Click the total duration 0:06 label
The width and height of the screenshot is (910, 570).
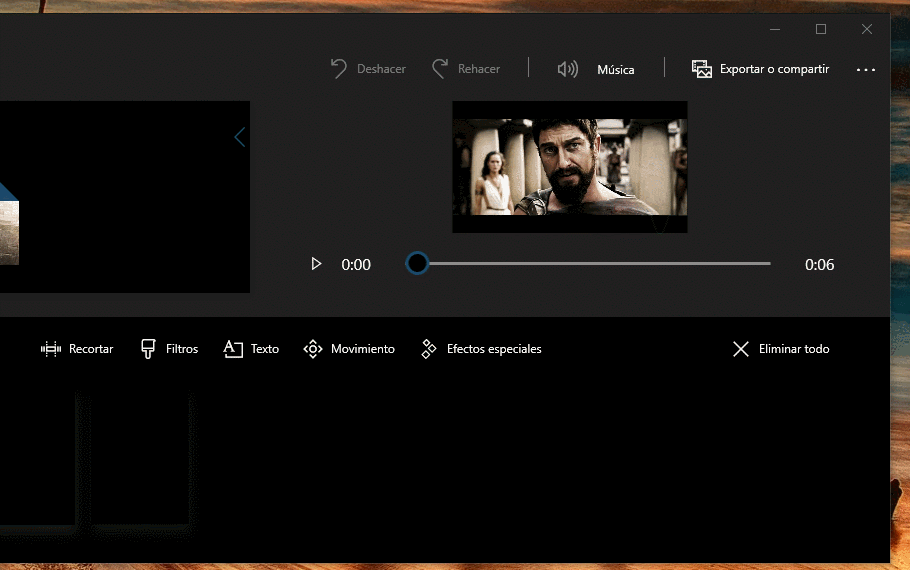(819, 265)
